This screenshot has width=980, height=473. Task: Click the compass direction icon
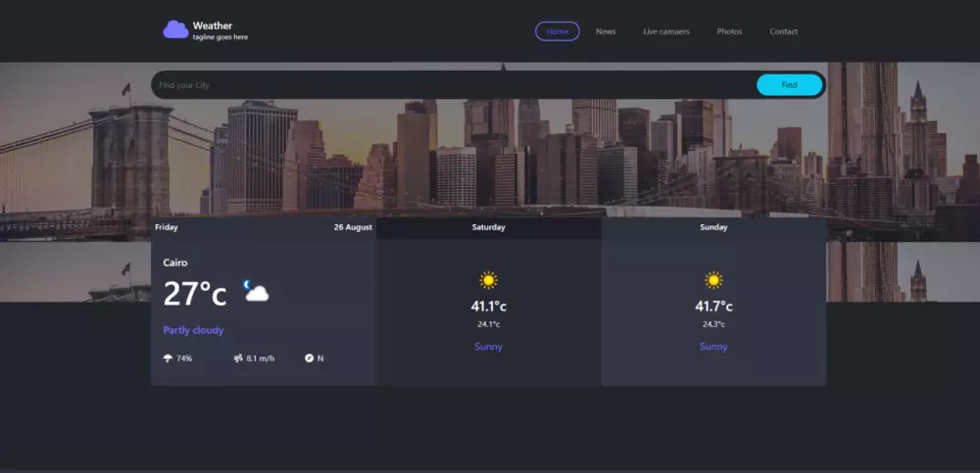309,358
